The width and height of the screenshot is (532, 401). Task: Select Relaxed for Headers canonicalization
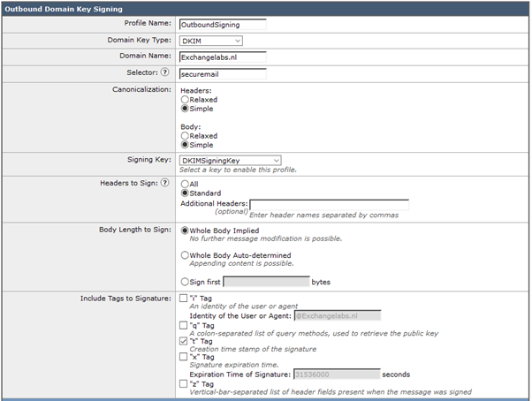click(x=184, y=100)
